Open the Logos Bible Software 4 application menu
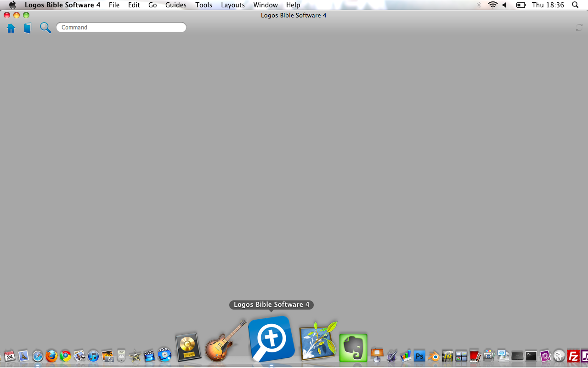The image size is (588, 368). [x=62, y=5]
